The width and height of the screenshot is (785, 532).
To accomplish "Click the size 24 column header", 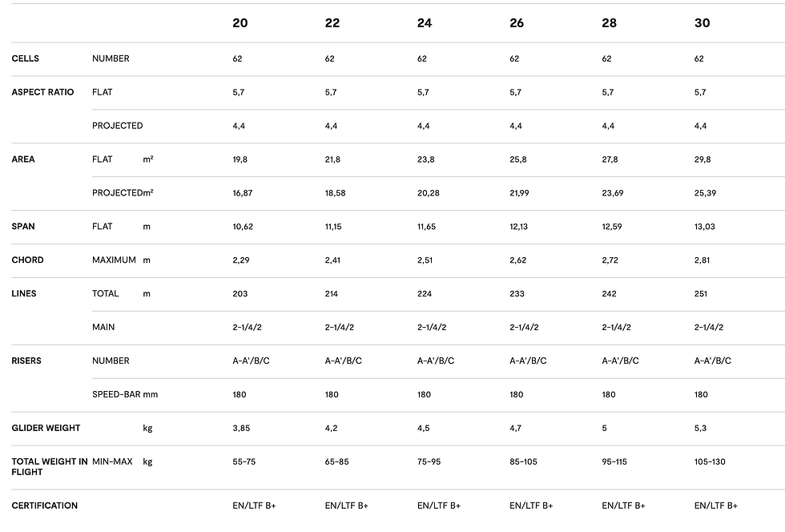I will (x=425, y=23).
